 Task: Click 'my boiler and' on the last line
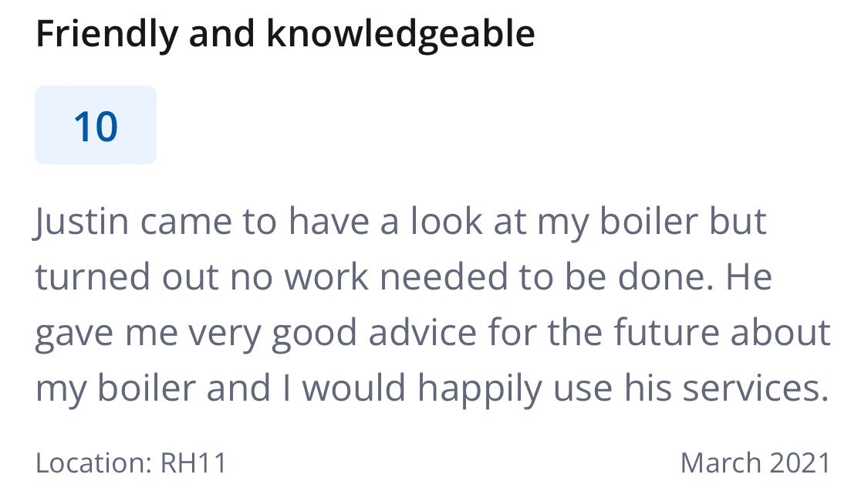point(154,389)
